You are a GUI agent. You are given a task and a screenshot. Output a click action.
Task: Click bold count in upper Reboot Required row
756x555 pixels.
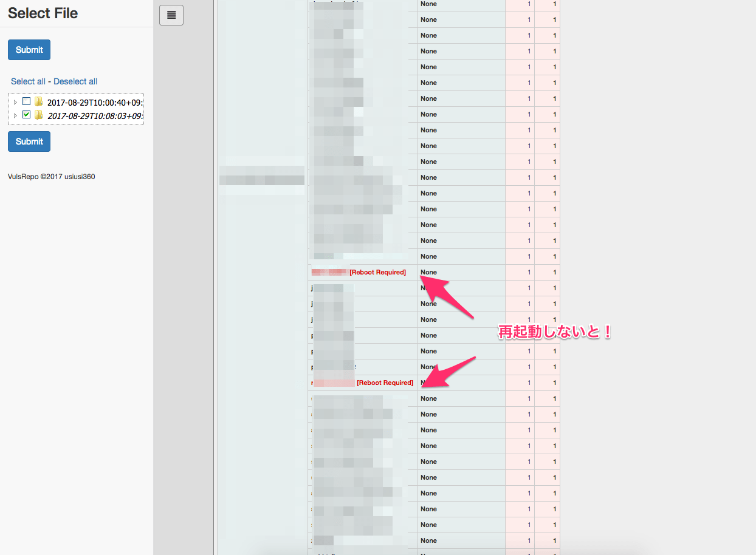point(554,272)
